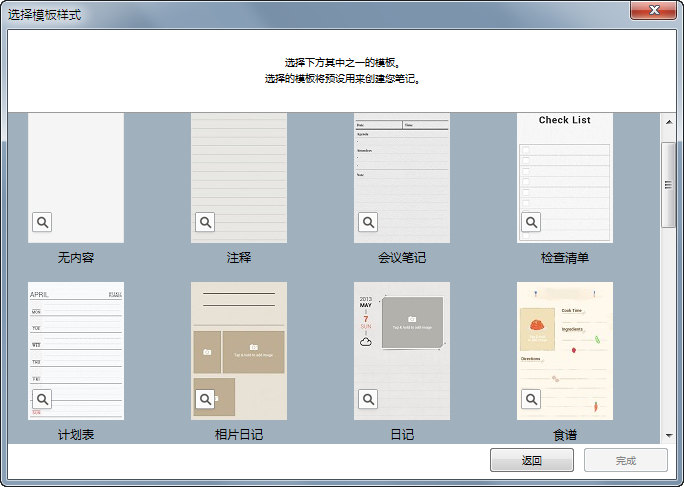Click the 返回 button
This screenshot has width=684, height=487.
coord(531,460)
